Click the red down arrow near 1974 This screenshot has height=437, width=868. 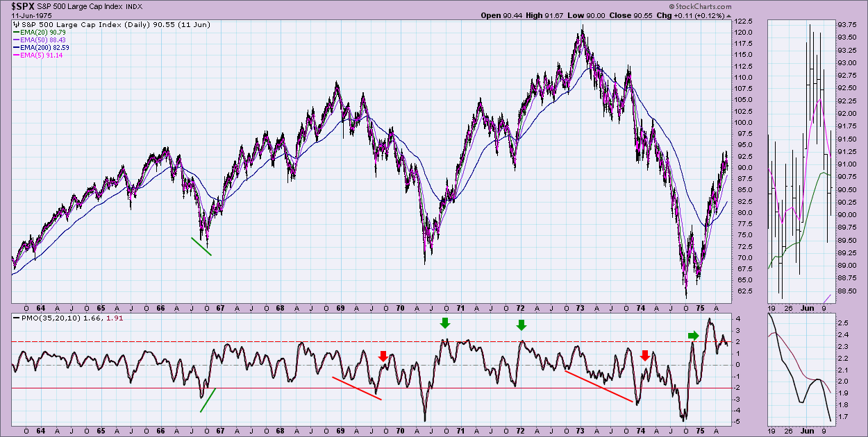click(x=644, y=356)
